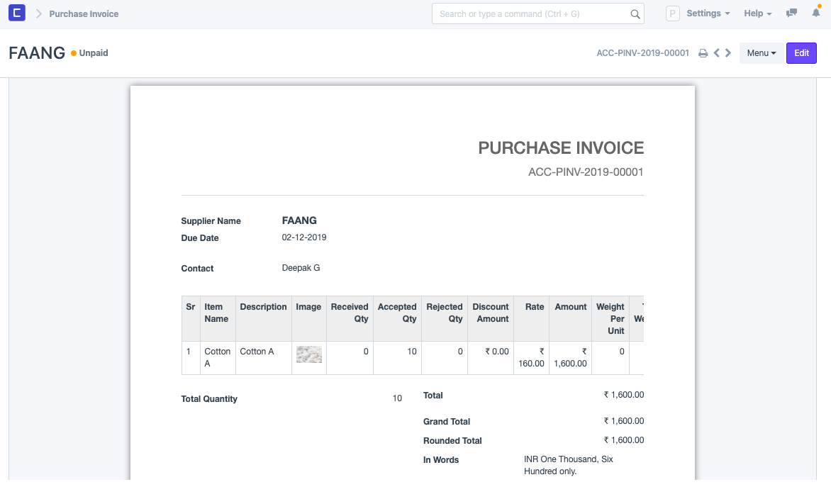Viewport: 831px width, 504px height.
Task: Click the Edit button
Action: pos(801,53)
